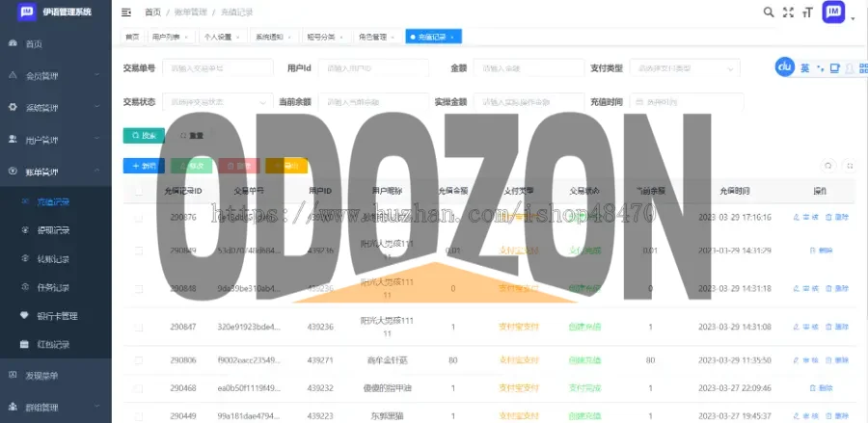The height and width of the screenshot is (423, 868).
Task: Open the 支付类型 select dropdown
Action: [x=685, y=68]
